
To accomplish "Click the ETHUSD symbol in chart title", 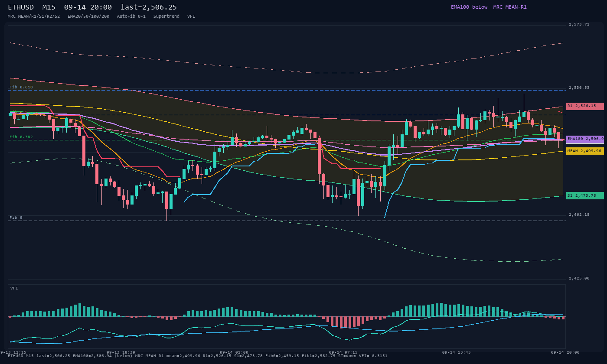I will pos(21,7).
